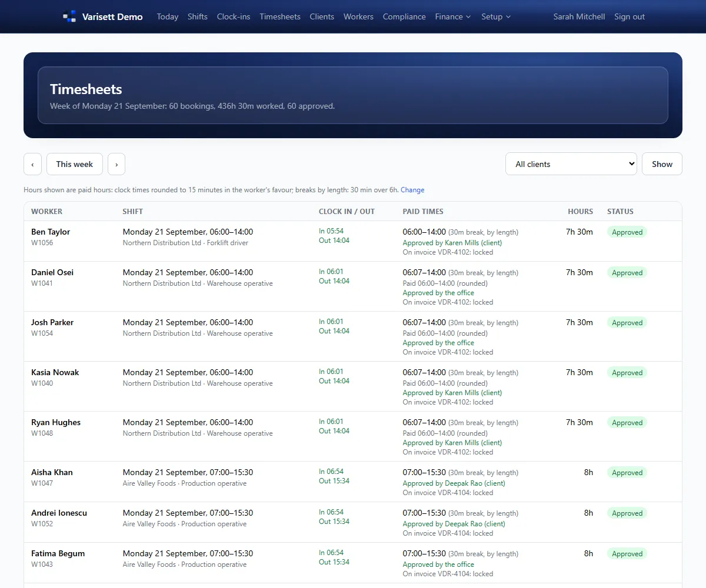
Task: Go to previous week arrow button
Action: (x=32, y=164)
